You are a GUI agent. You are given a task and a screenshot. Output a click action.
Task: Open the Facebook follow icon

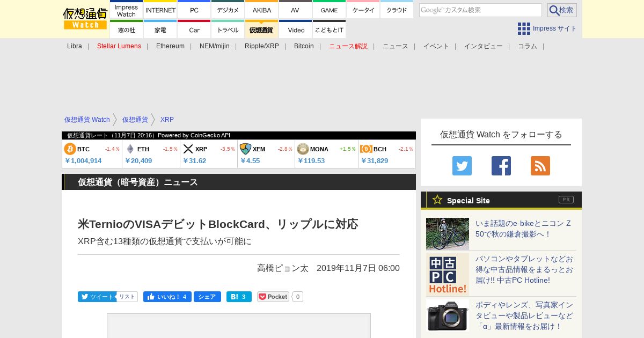pos(501,166)
